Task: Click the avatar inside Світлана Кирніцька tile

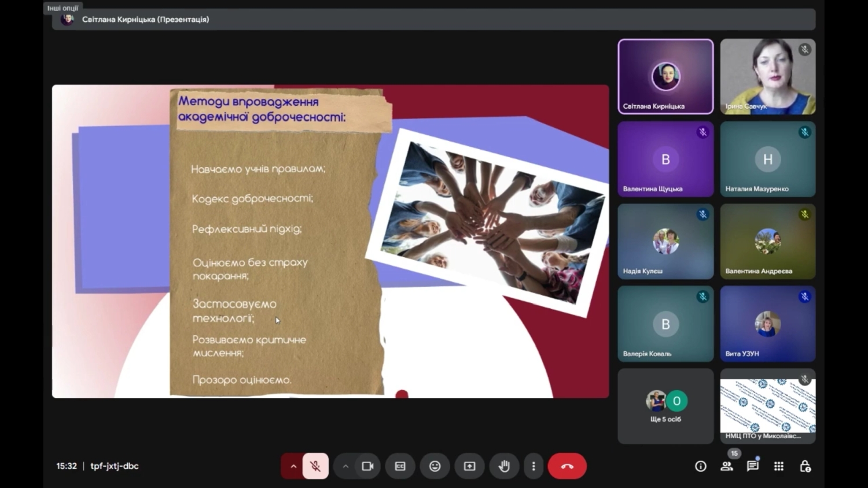Action: pyautogui.click(x=665, y=76)
